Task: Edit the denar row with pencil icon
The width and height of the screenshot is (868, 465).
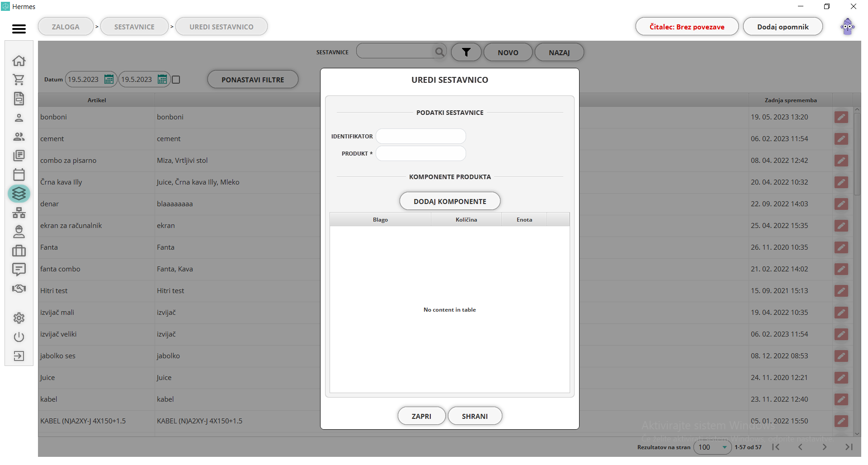Action: 841,204
